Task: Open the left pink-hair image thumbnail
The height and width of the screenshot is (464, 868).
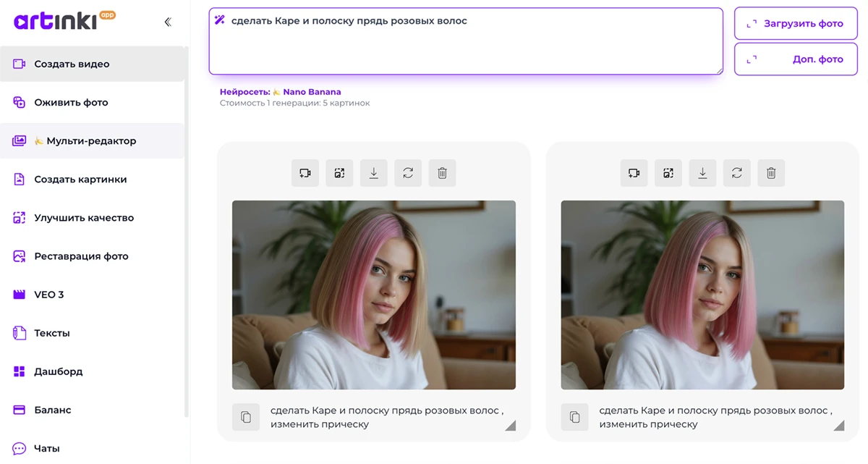Action: (373, 295)
